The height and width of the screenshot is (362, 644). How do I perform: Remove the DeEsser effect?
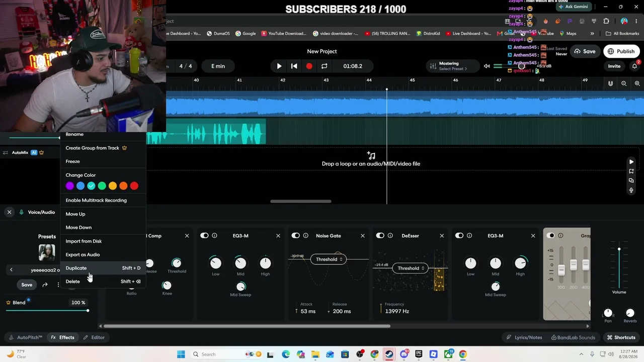442,236
